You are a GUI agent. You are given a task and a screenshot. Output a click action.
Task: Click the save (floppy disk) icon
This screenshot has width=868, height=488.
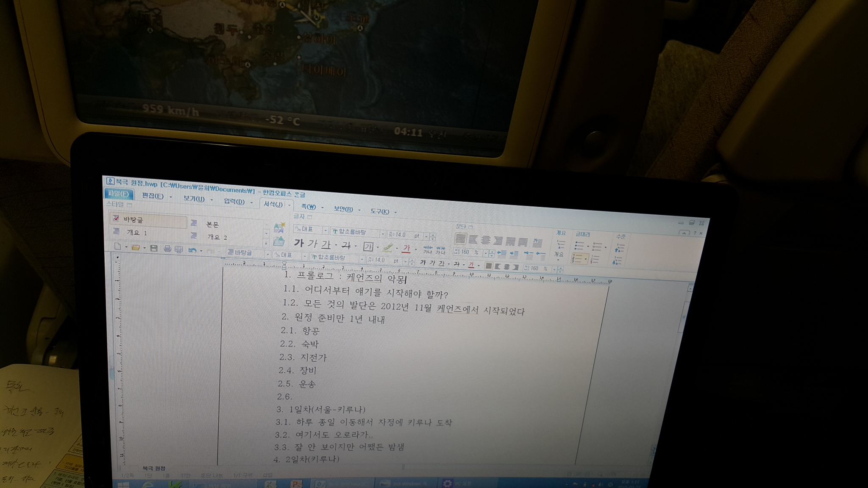[x=154, y=248]
